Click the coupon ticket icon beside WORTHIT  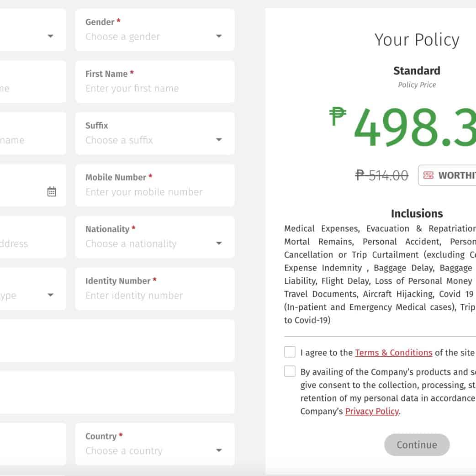(428, 175)
